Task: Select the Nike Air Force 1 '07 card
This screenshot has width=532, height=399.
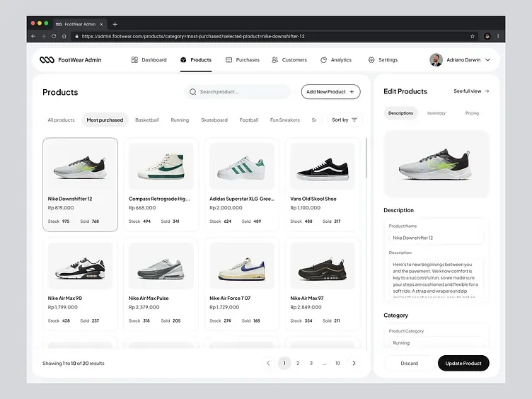Action: [x=241, y=284]
